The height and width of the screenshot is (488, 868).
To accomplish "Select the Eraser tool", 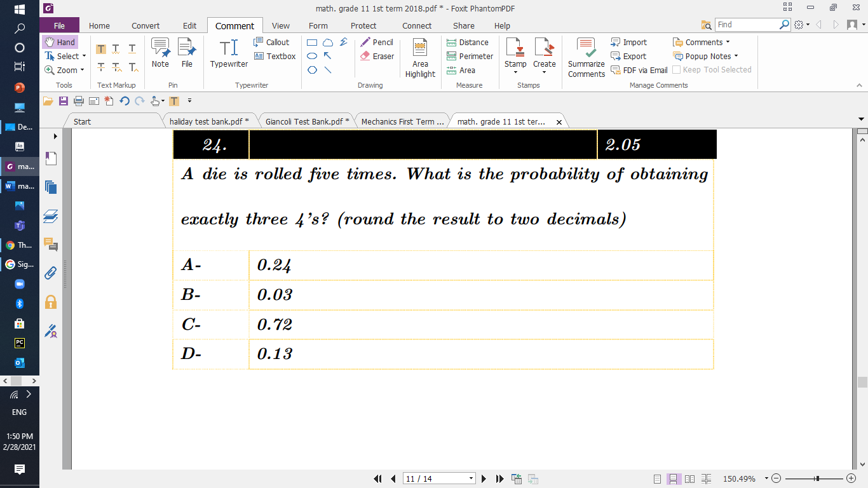I will tap(377, 57).
